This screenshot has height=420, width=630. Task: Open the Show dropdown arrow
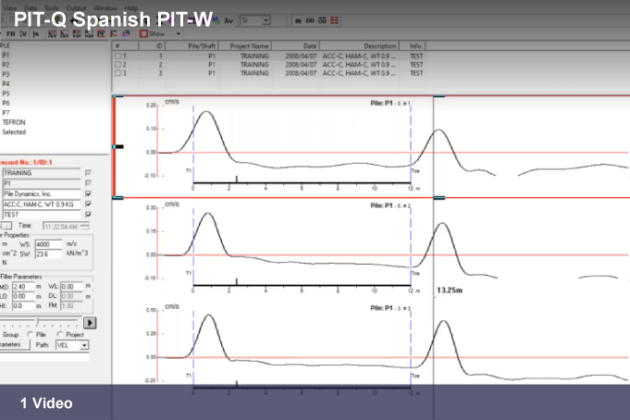coord(178,34)
